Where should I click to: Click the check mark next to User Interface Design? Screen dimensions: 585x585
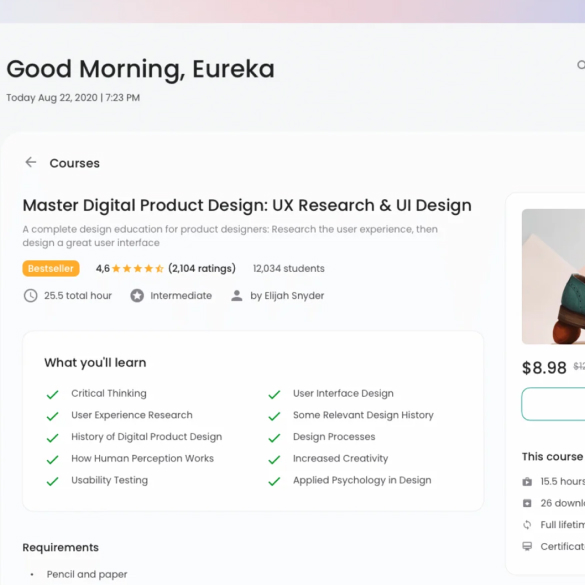click(x=274, y=394)
